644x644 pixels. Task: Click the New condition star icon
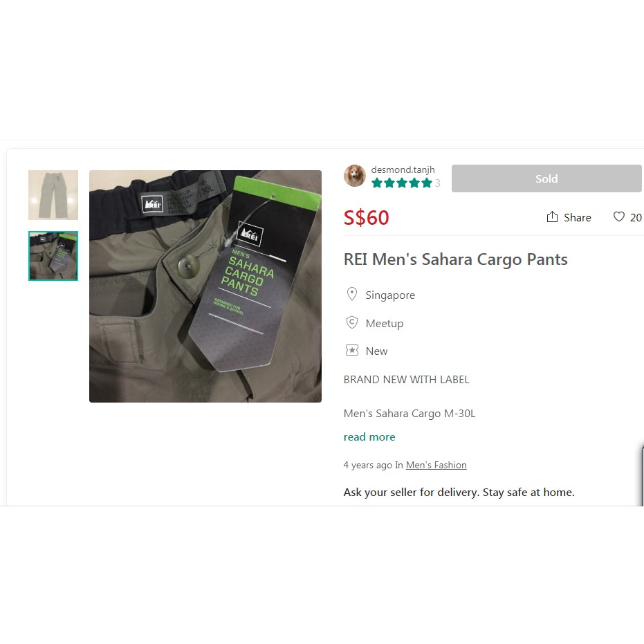pos(352,350)
